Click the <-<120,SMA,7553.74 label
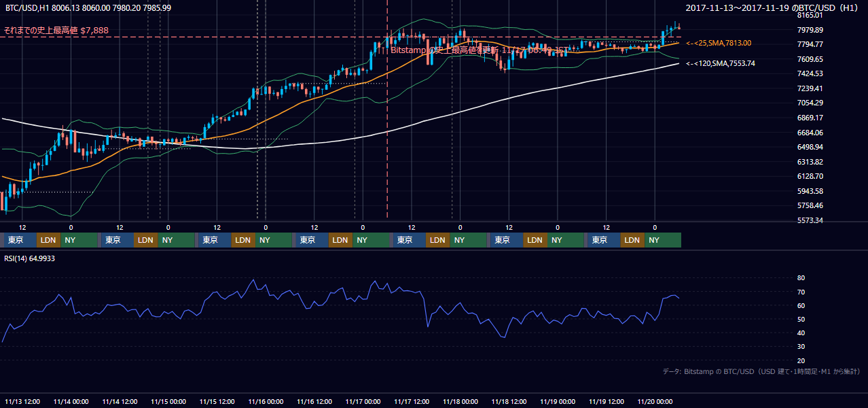868x408 pixels. [x=721, y=63]
